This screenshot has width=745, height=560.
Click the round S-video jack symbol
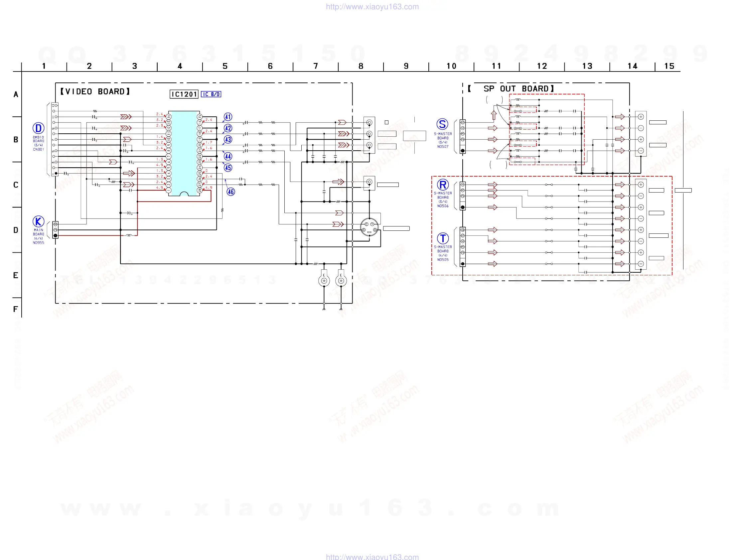(x=369, y=227)
